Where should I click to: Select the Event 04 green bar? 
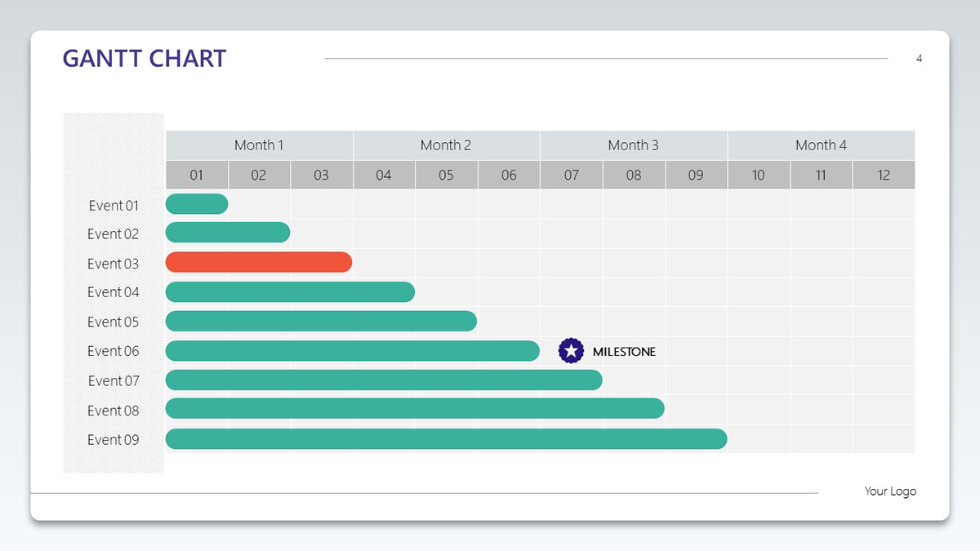(x=290, y=291)
